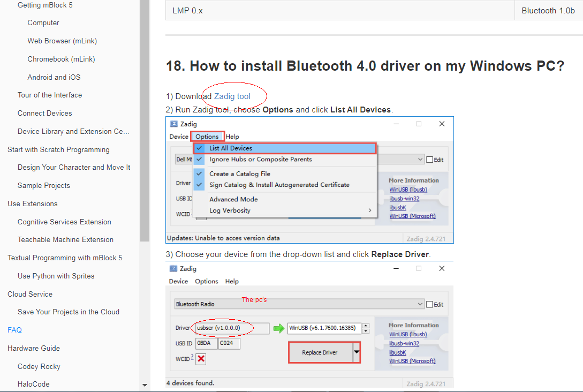This screenshot has height=392, width=583.
Task: Open Design Your Character and Move It
Action: point(74,168)
